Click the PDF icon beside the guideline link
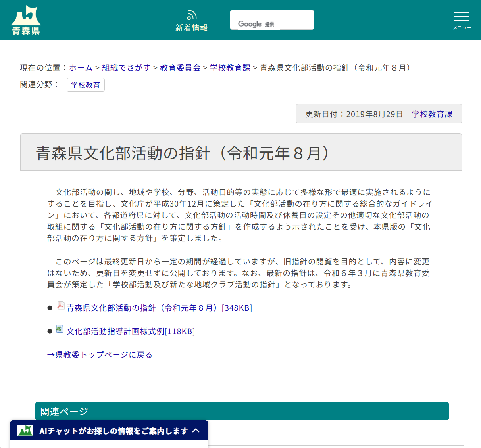 coord(60,307)
